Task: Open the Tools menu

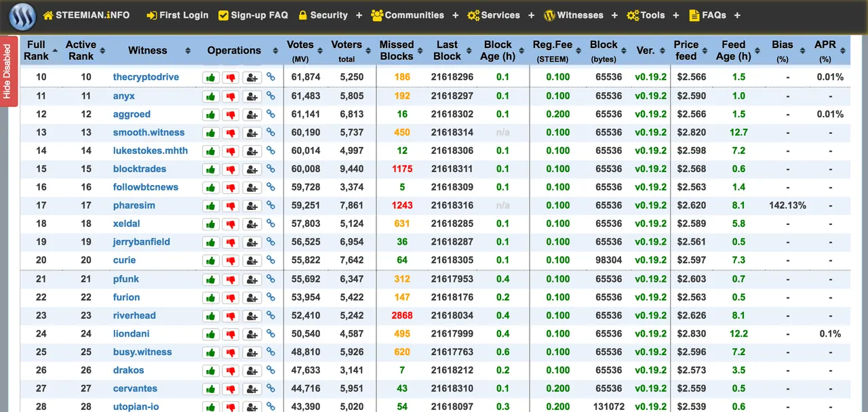Action: click(x=646, y=15)
